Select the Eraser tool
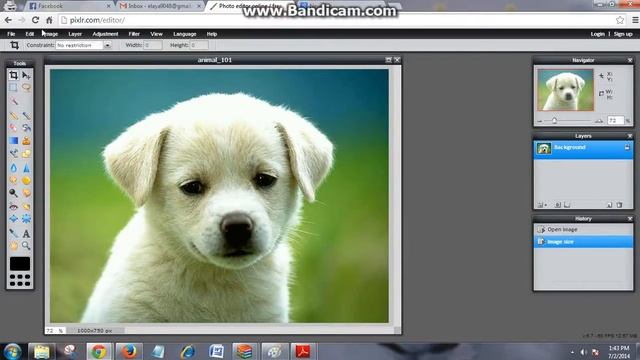640x360 pixels. [x=13, y=128]
